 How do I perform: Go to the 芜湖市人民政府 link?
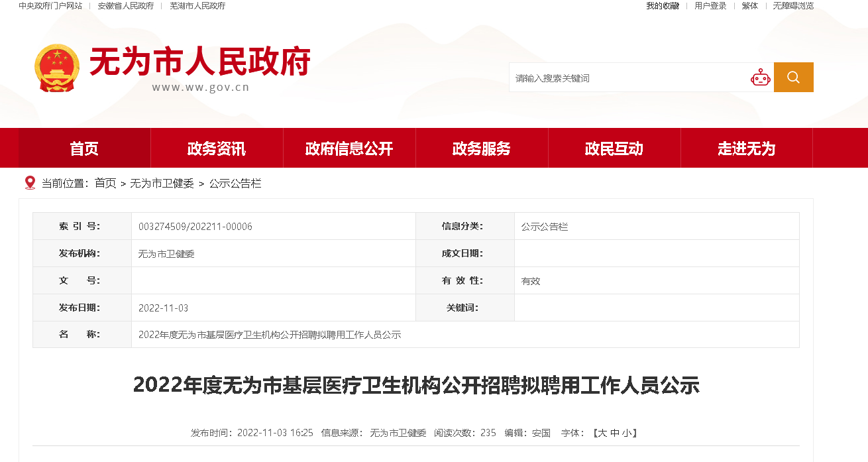pyautogui.click(x=197, y=6)
